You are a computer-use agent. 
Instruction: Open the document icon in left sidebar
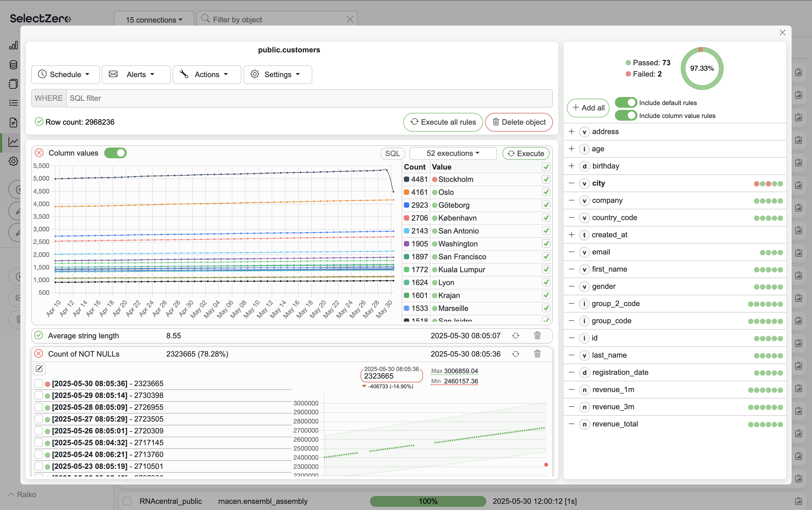click(x=13, y=123)
